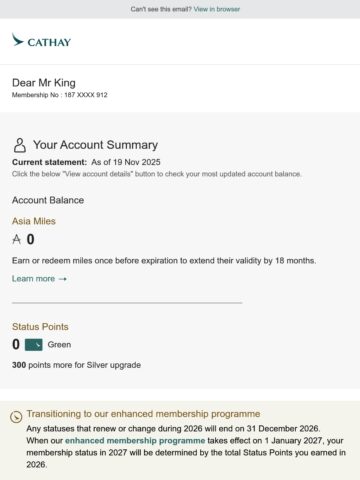The image size is (360, 480).
Task: Click the 300 points Silver upgrade text
Action: click(x=76, y=365)
